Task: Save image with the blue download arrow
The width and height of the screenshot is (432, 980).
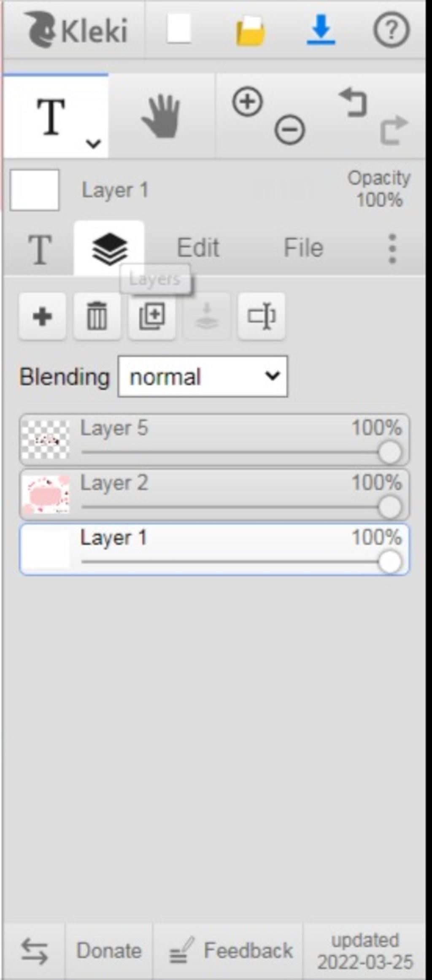Action: (x=321, y=30)
